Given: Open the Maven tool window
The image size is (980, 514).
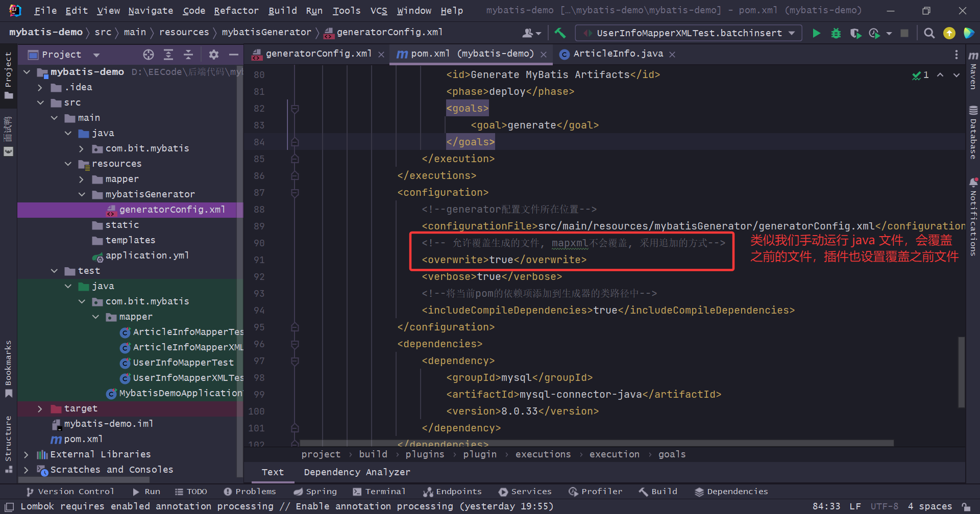Looking at the screenshot, I should 973,70.
